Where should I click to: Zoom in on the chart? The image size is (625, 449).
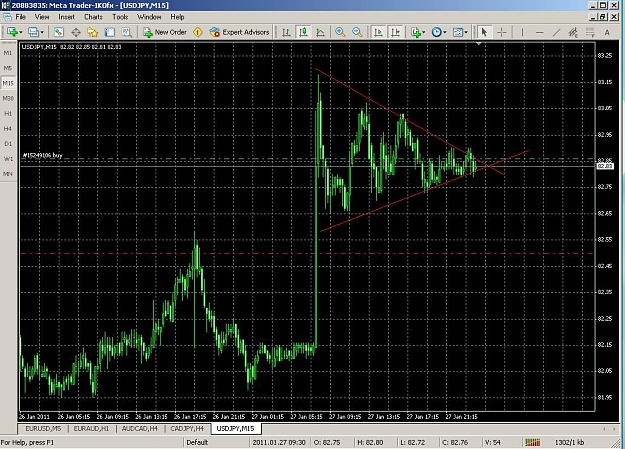click(340, 32)
